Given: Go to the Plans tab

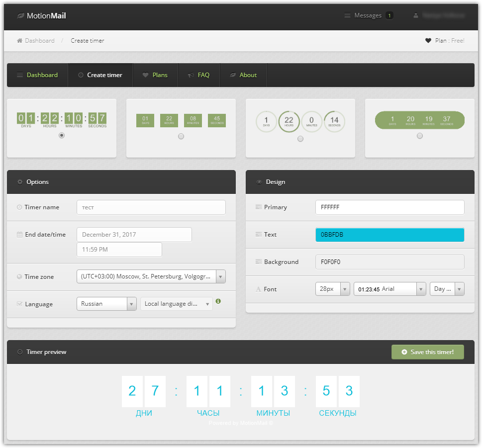Looking at the screenshot, I should coord(155,75).
